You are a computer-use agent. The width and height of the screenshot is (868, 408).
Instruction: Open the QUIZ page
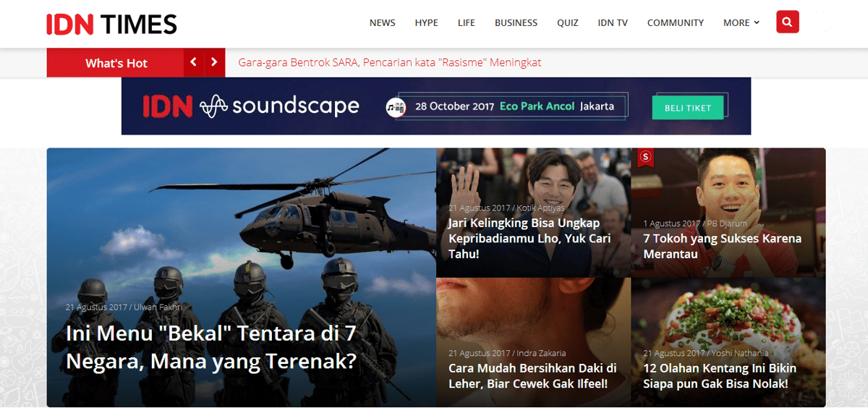click(567, 23)
